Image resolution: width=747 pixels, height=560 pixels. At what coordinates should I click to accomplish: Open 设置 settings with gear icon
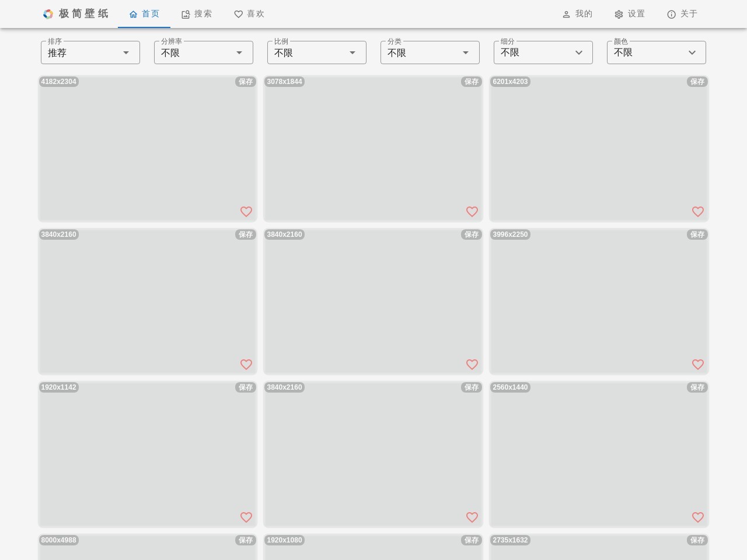pyautogui.click(x=619, y=15)
